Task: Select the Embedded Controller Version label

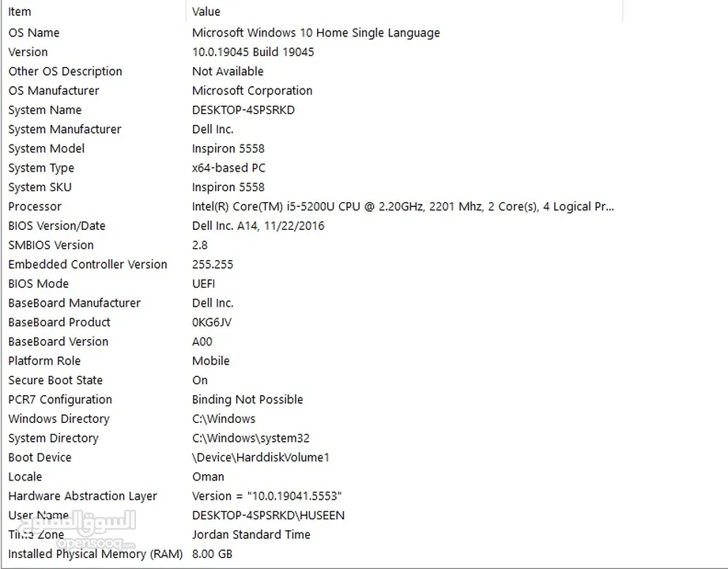Action: (x=88, y=265)
